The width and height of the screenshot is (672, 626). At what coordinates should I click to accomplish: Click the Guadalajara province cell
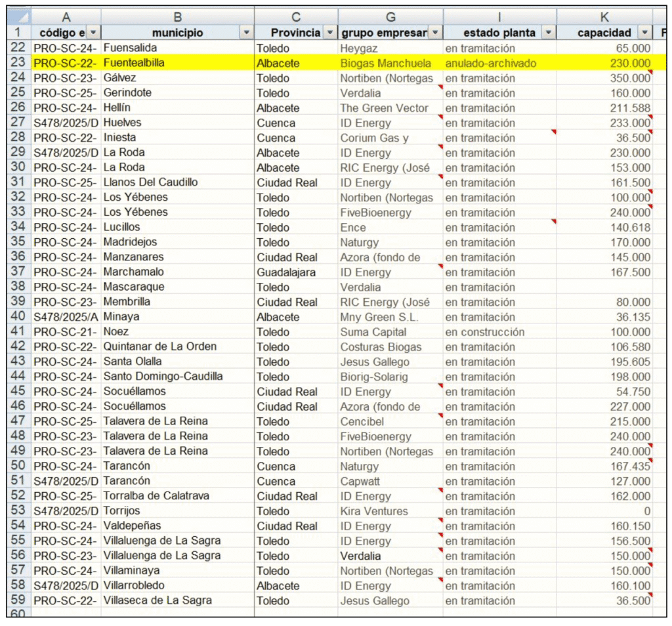296,272
